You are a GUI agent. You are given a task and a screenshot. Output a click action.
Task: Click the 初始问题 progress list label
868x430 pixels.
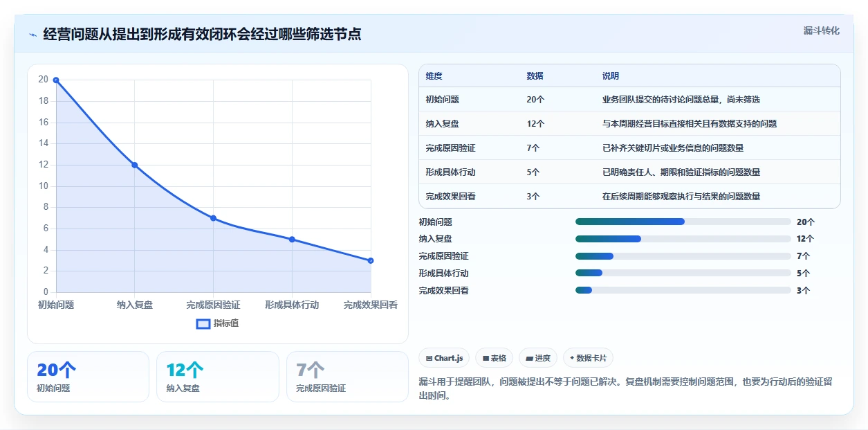click(x=436, y=222)
